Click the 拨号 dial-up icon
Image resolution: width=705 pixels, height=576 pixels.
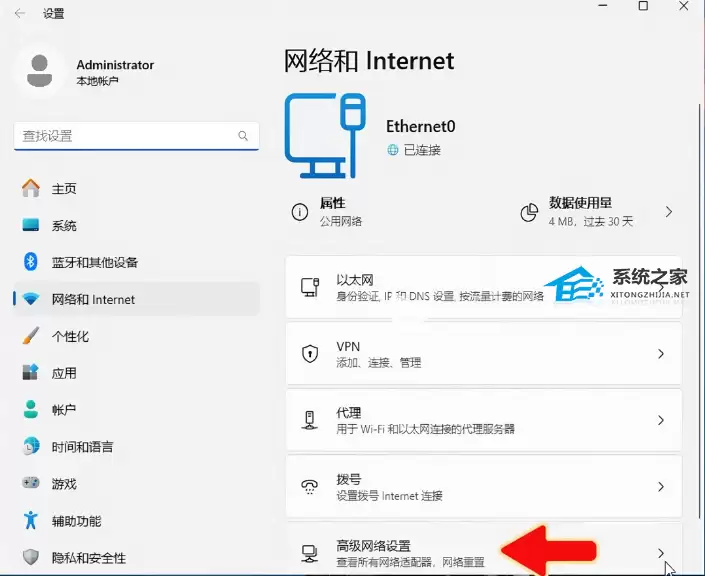[310, 486]
